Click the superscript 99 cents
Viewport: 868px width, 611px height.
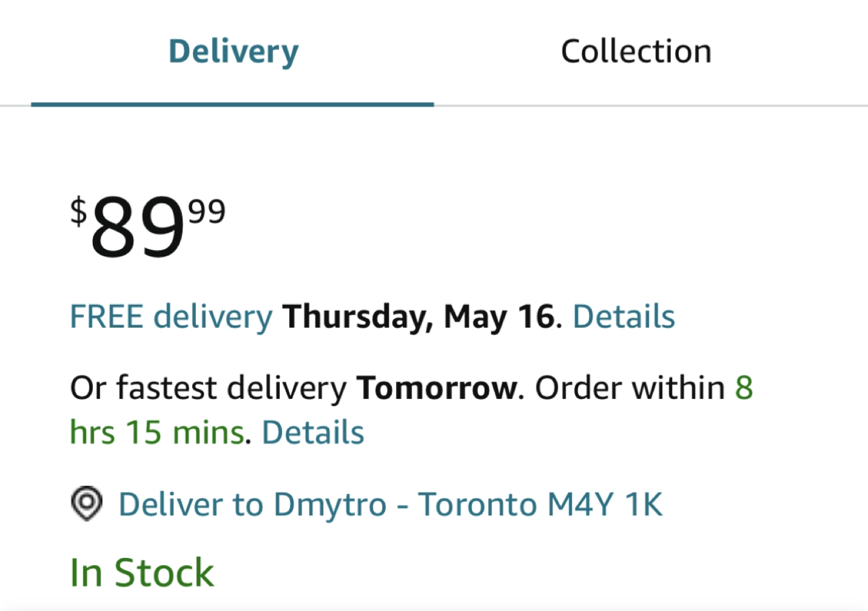click(207, 212)
